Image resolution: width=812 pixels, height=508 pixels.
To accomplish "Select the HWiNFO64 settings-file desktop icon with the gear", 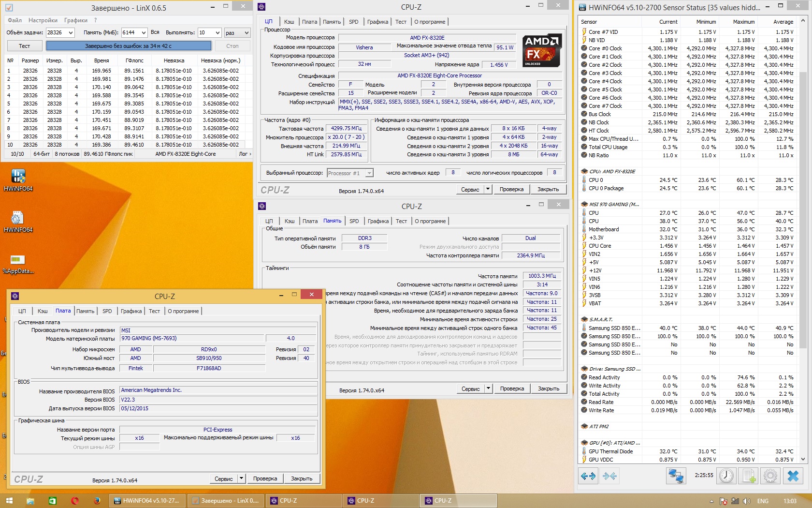I will pos(18,221).
